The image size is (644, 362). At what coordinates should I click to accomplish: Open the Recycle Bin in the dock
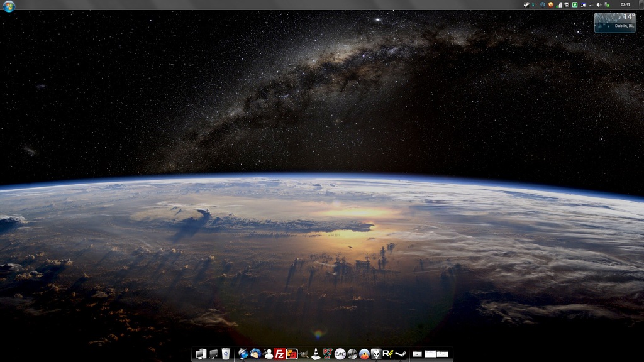pyautogui.click(x=226, y=354)
